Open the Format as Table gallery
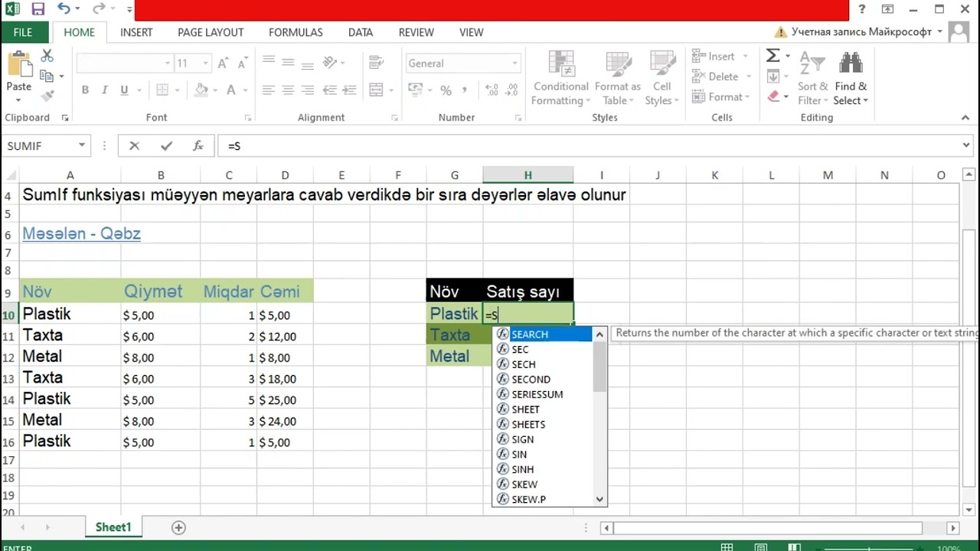The image size is (980, 551). coord(617,79)
